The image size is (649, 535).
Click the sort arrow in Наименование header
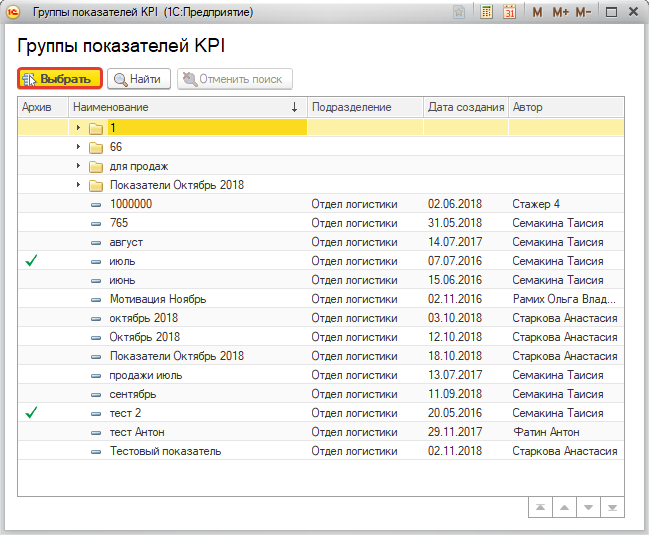click(294, 107)
